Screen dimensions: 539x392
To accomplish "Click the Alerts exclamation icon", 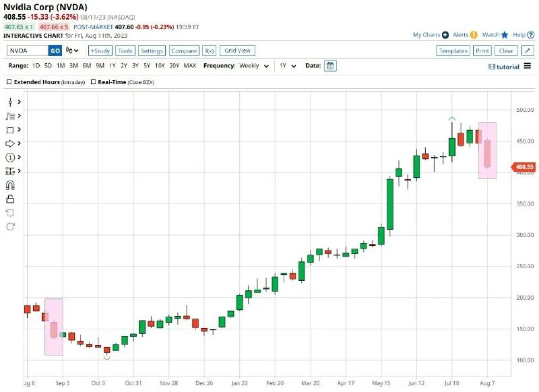I will (474, 35).
